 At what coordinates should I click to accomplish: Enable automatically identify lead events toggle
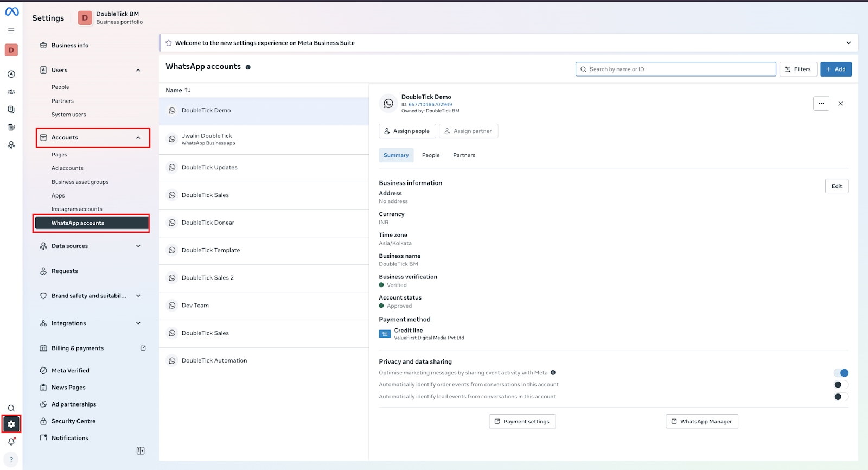tap(841, 397)
